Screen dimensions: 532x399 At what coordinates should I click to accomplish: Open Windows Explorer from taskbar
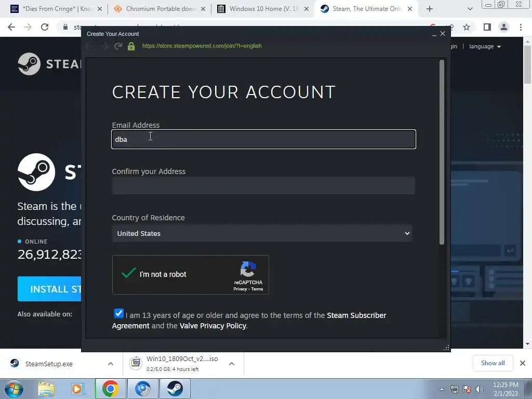coord(46,389)
